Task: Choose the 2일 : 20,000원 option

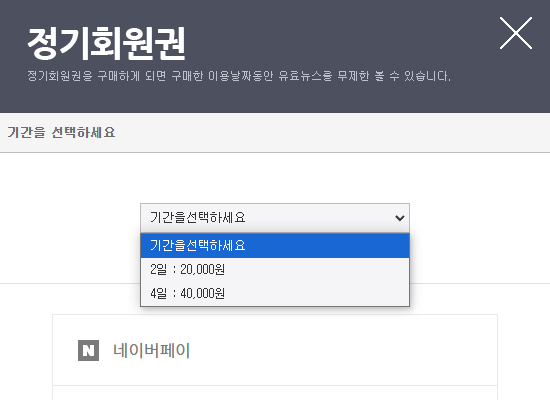Action: point(275,269)
